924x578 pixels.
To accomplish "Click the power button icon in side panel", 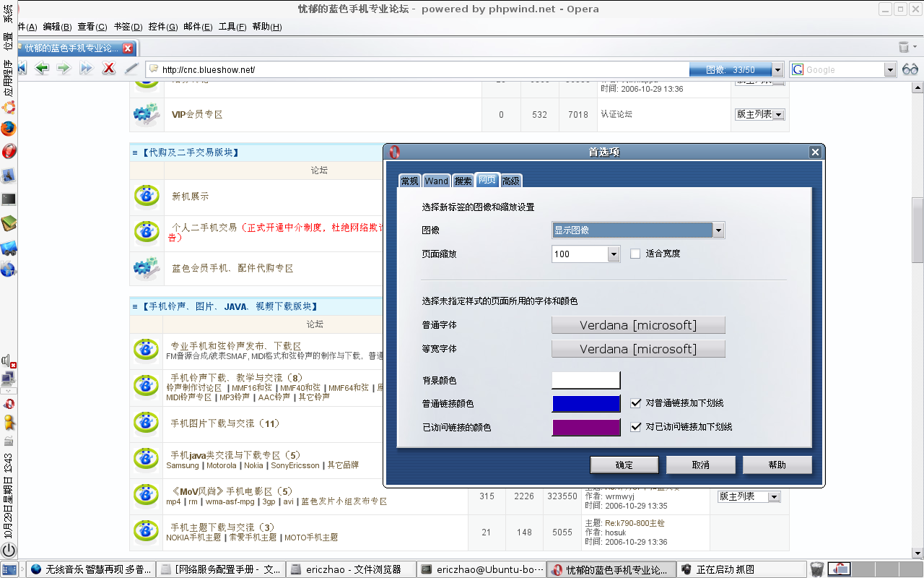I will [9, 551].
